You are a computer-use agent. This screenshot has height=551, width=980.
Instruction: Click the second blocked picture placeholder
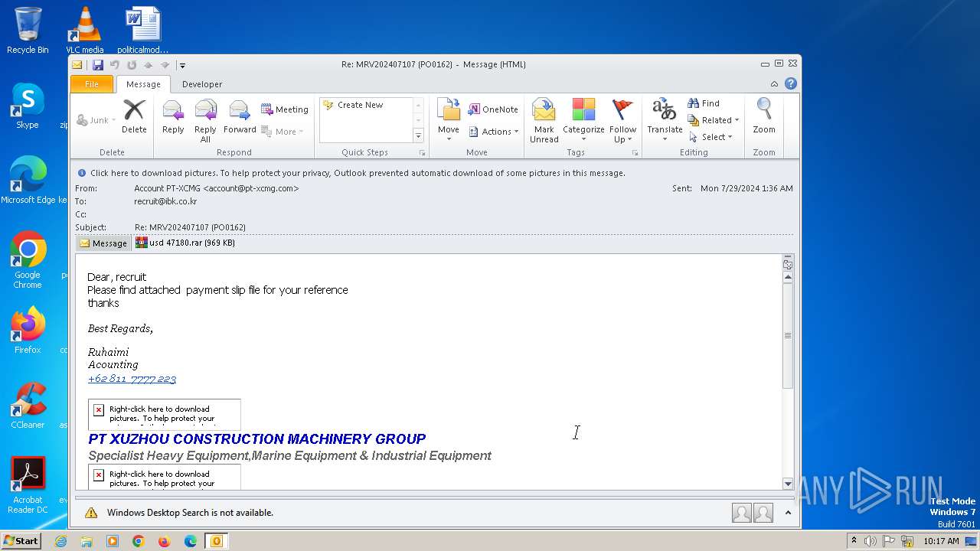pyautogui.click(x=164, y=477)
